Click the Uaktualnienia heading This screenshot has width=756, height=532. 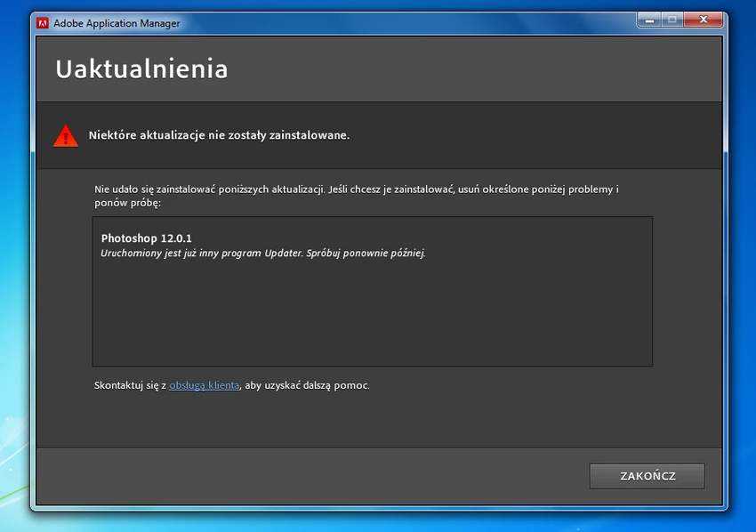pyautogui.click(x=141, y=69)
